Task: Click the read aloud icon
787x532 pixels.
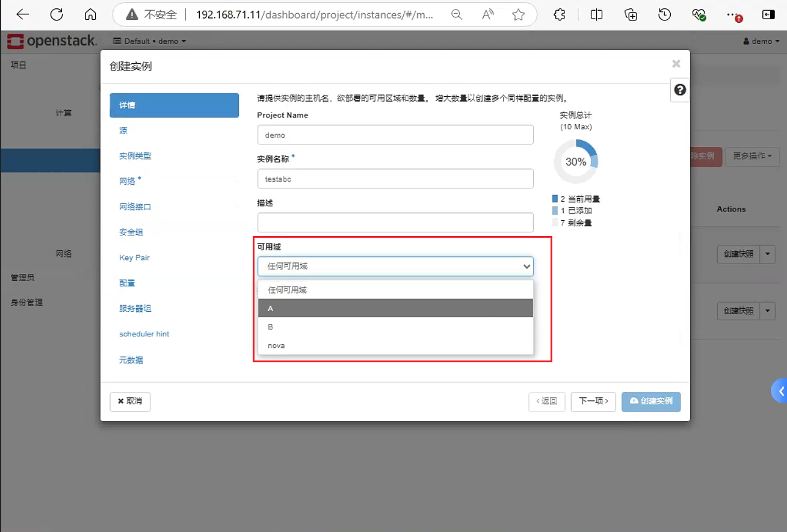Action: tap(488, 15)
